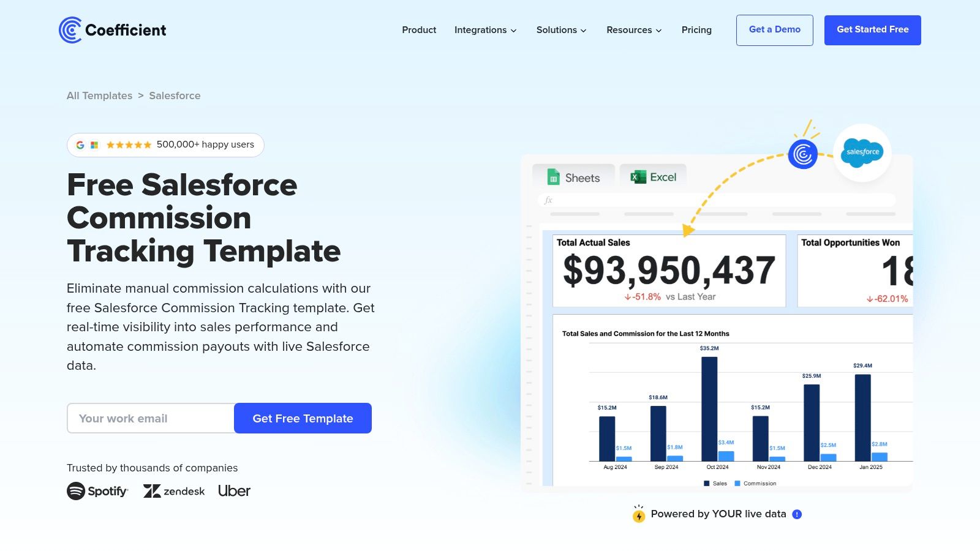Click the Get a Demo button

[774, 30]
